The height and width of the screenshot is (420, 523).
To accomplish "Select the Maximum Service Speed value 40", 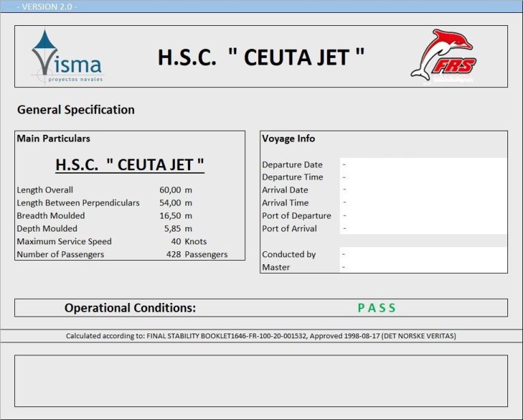I will pos(176,242).
